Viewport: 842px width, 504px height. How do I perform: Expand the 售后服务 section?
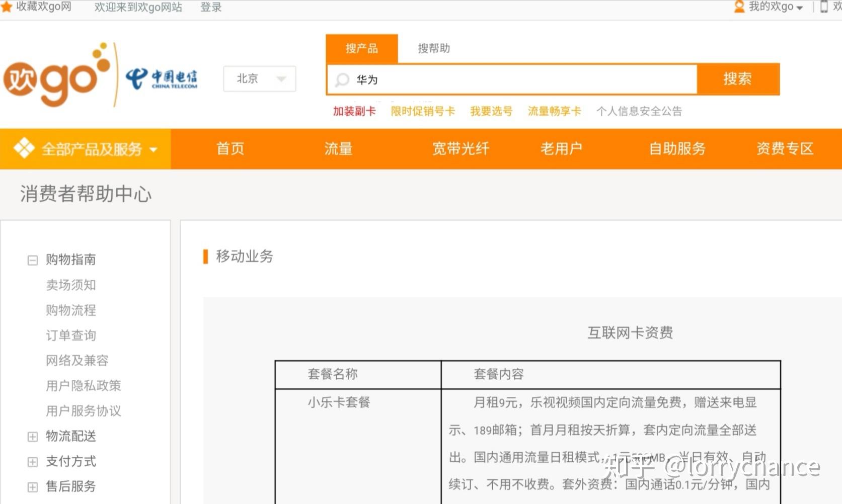tap(33, 487)
